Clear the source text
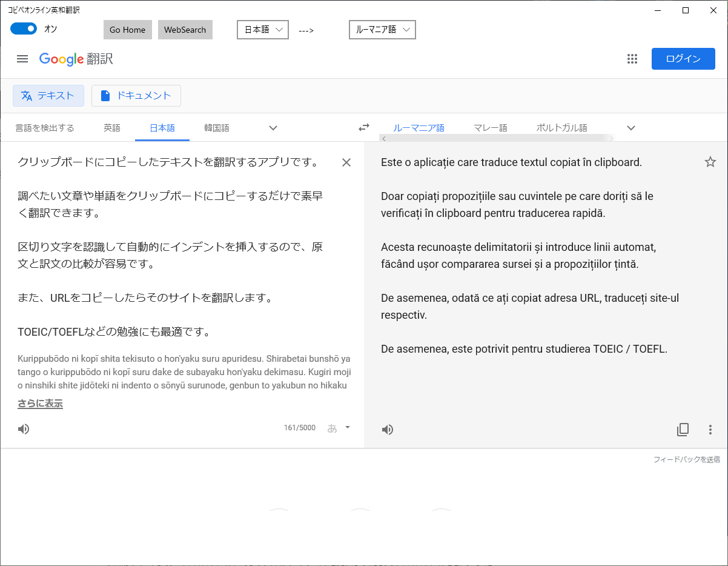Viewport: 728px width, 566px height. tap(346, 162)
